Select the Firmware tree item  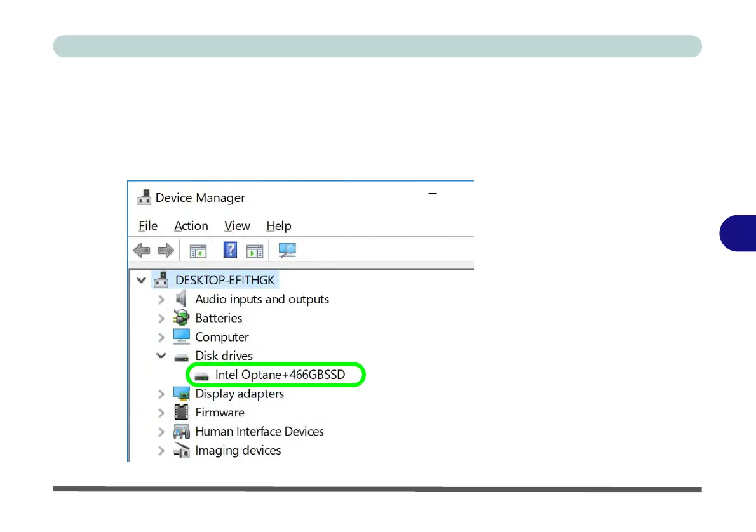[219, 413]
